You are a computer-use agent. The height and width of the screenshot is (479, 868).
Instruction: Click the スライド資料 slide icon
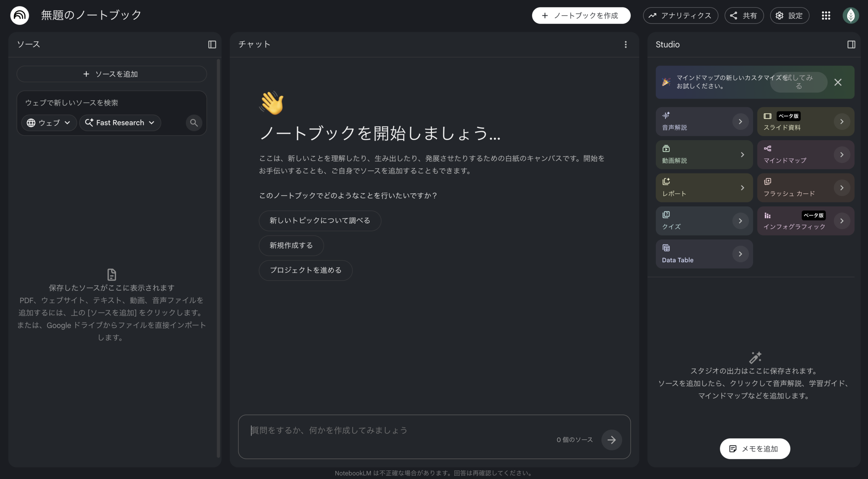pyautogui.click(x=767, y=116)
